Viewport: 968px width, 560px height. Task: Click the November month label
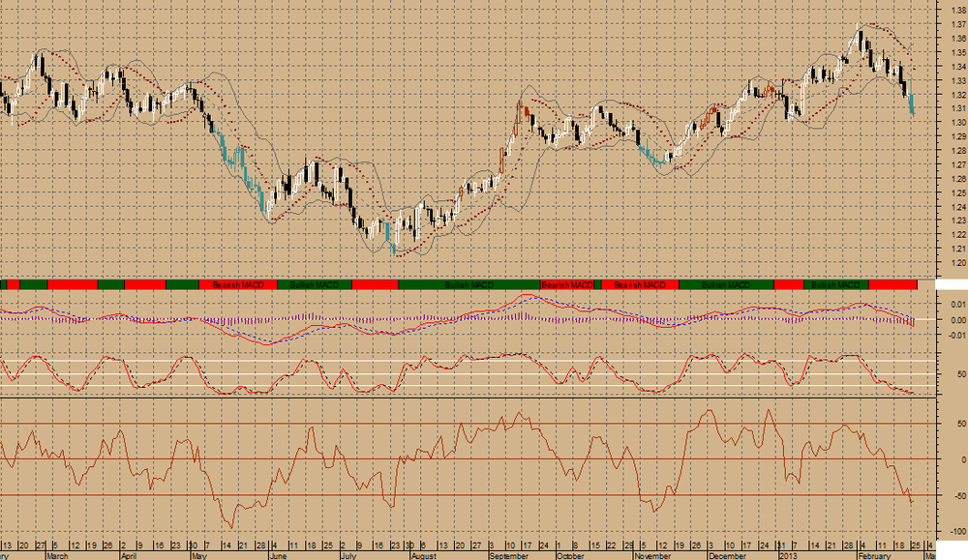[x=652, y=556]
